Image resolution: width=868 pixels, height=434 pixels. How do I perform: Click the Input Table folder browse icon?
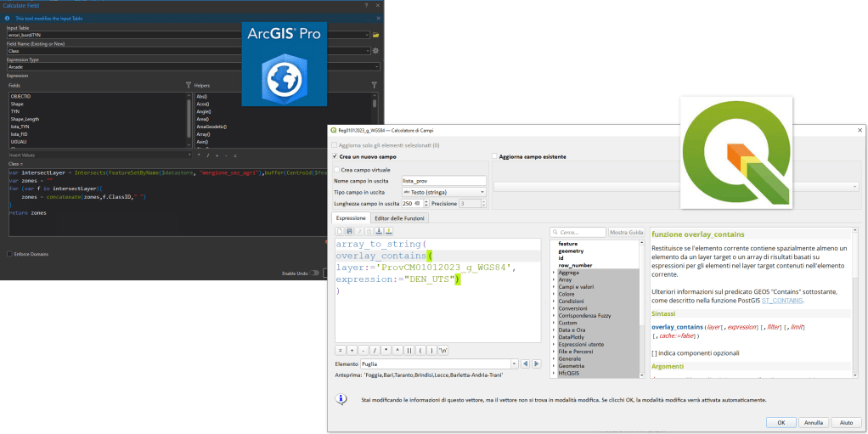375,35
